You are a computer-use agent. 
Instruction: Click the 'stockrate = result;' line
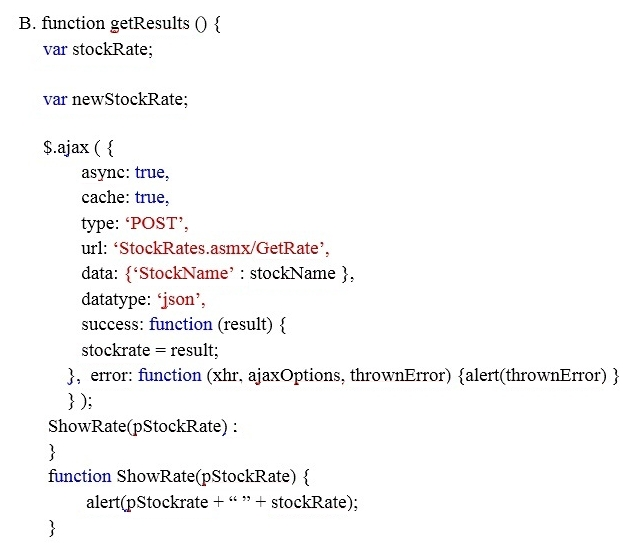150,350
